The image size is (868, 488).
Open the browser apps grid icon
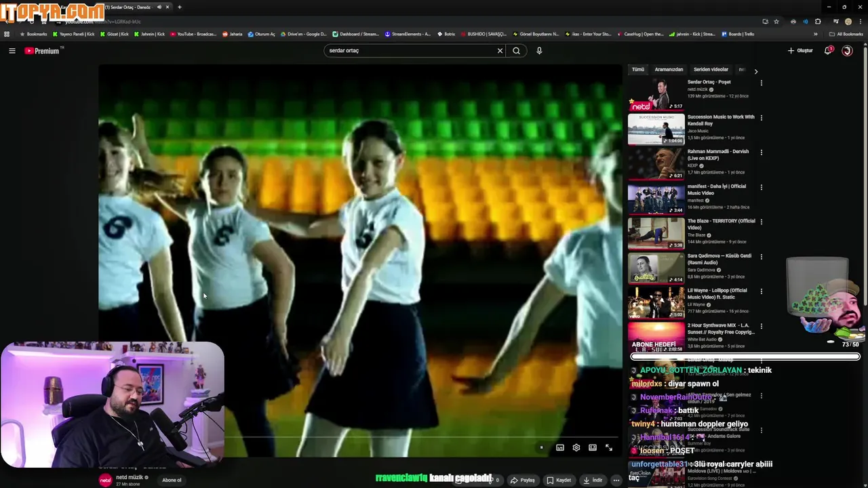(x=7, y=34)
